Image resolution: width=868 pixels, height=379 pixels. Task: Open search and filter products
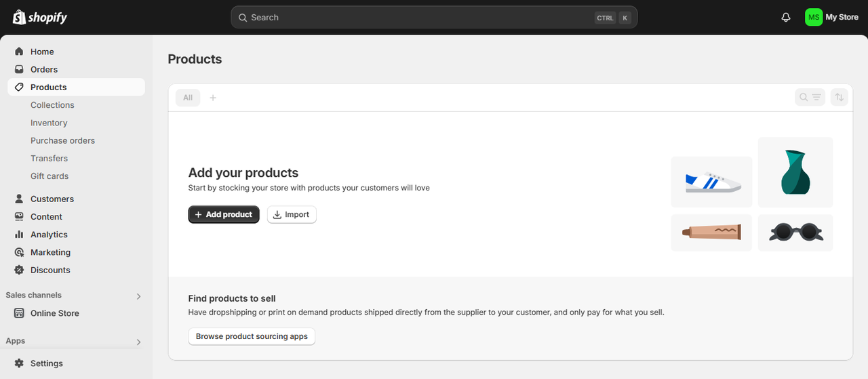pyautogui.click(x=810, y=98)
